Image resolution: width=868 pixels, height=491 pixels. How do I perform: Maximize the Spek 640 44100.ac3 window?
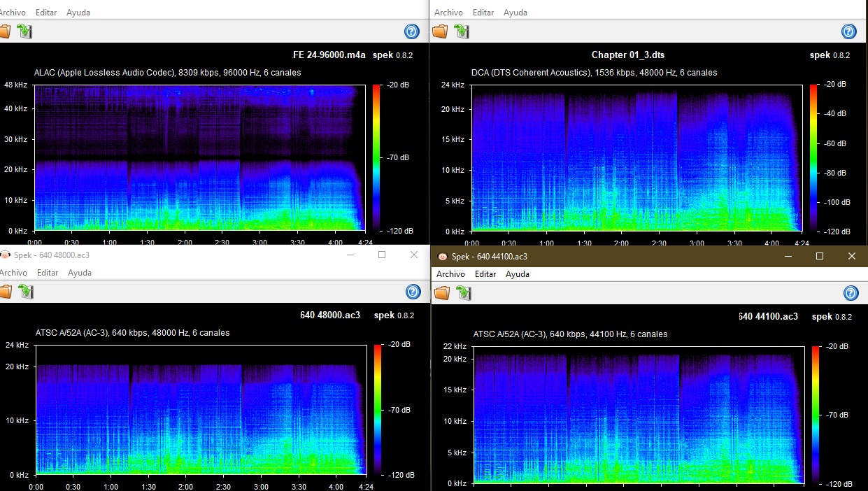point(820,256)
